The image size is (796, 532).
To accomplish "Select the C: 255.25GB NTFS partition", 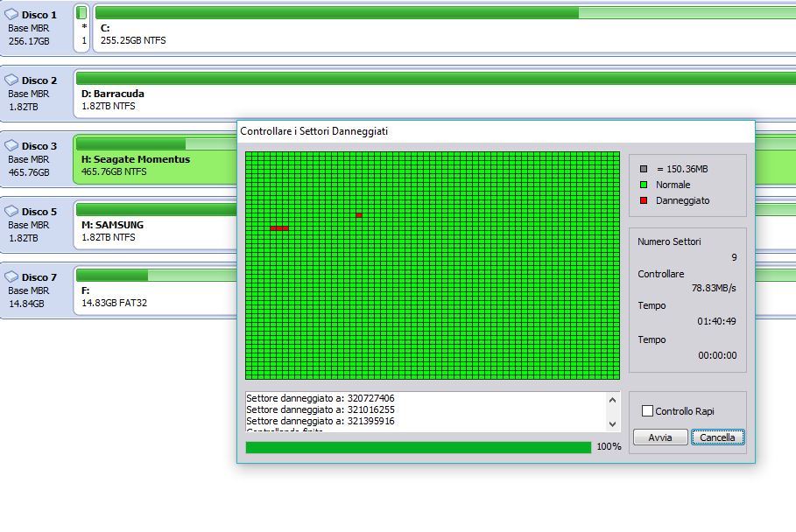I will coord(444,28).
